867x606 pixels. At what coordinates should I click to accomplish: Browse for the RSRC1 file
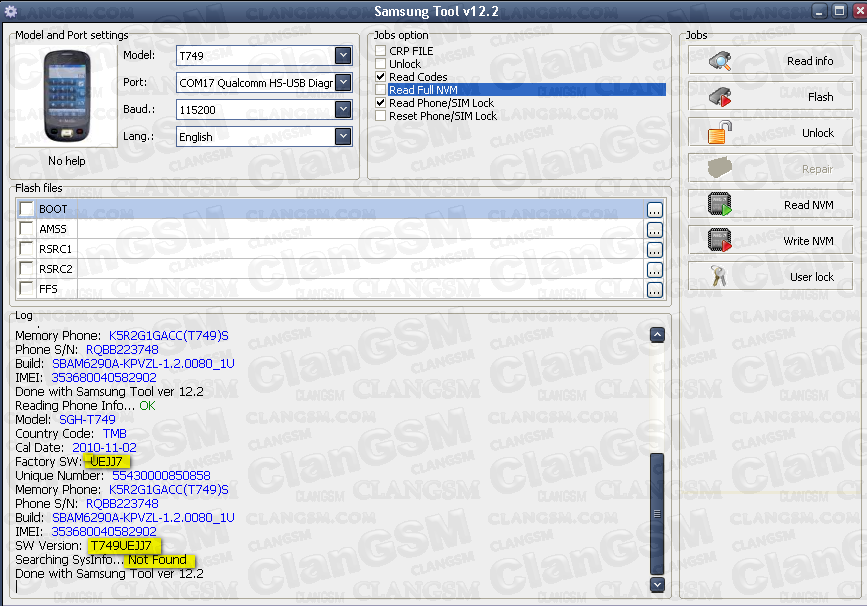coord(655,250)
